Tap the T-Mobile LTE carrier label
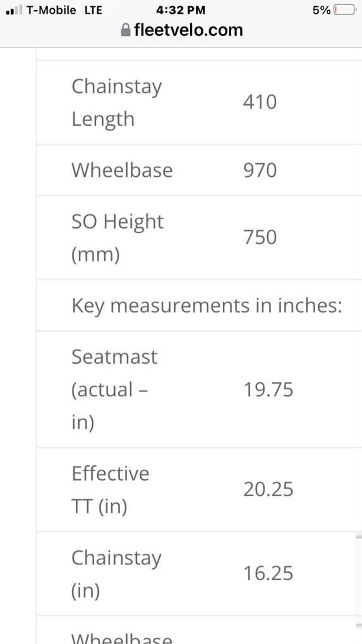 (x=64, y=10)
